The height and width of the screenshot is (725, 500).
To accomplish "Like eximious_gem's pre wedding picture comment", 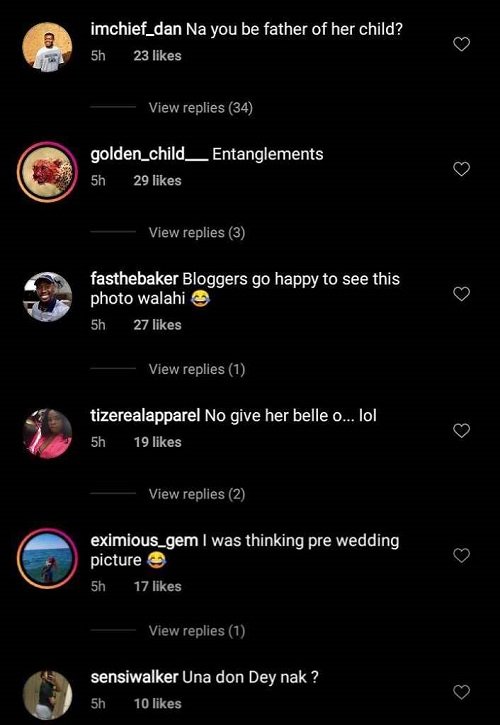I will (x=461, y=555).
